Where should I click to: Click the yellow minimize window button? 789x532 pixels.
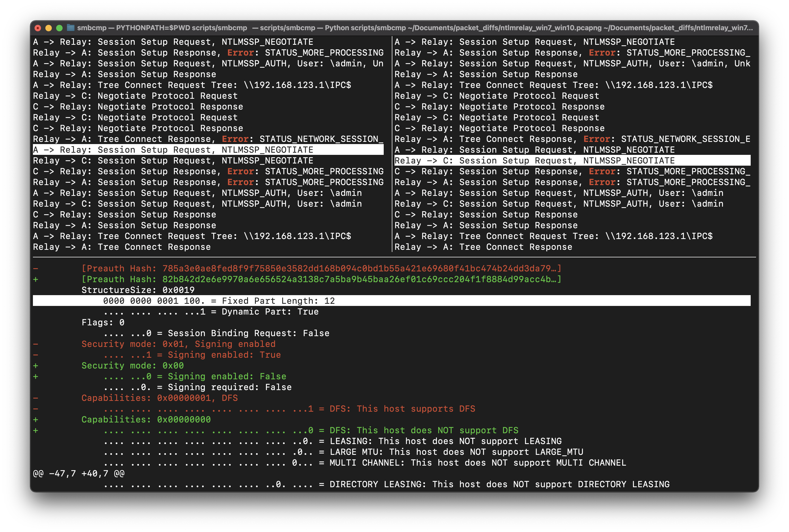[49, 28]
